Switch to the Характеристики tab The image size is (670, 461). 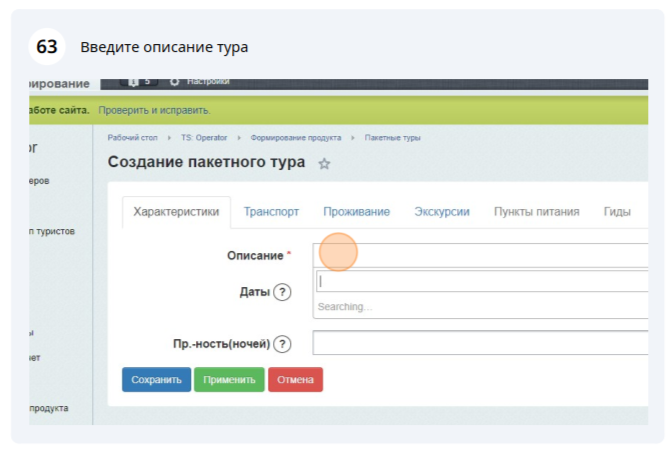[x=176, y=212]
